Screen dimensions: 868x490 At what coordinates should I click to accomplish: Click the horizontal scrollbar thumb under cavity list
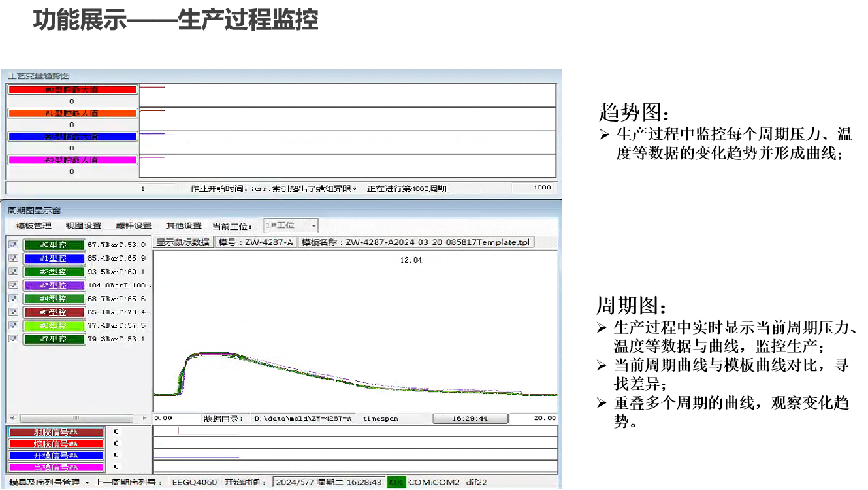tap(76, 418)
